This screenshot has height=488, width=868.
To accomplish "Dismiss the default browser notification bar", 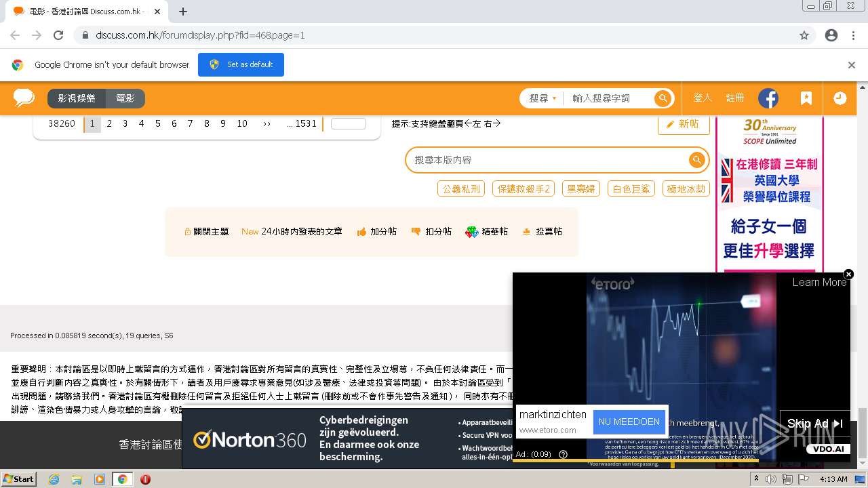I will [x=852, y=65].
